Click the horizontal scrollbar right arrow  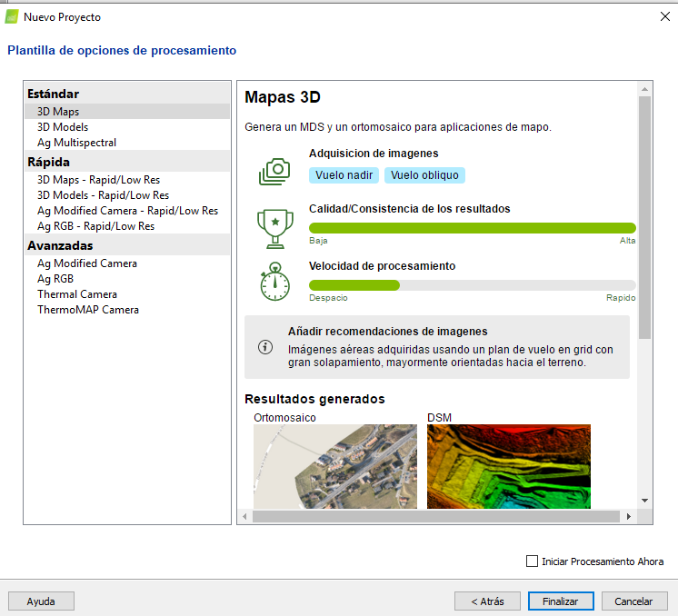pyautogui.click(x=629, y=517)
